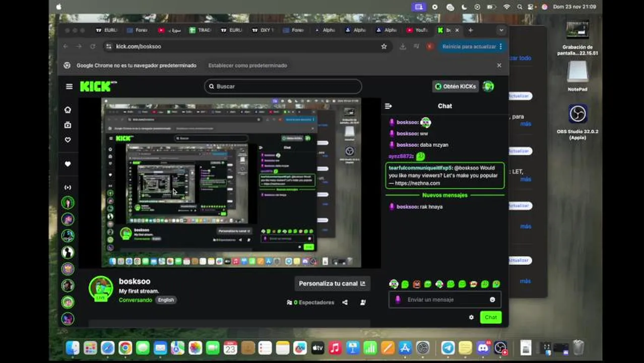644x363 pixels.
Task: Open Chrome profile avatar in toolbar
Action: [429, 46]
